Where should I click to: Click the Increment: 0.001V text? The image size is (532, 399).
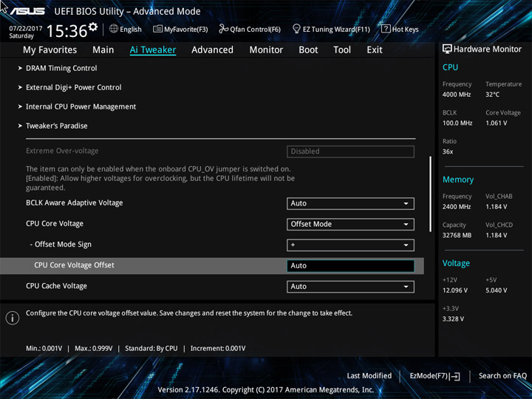pos(218,349)
